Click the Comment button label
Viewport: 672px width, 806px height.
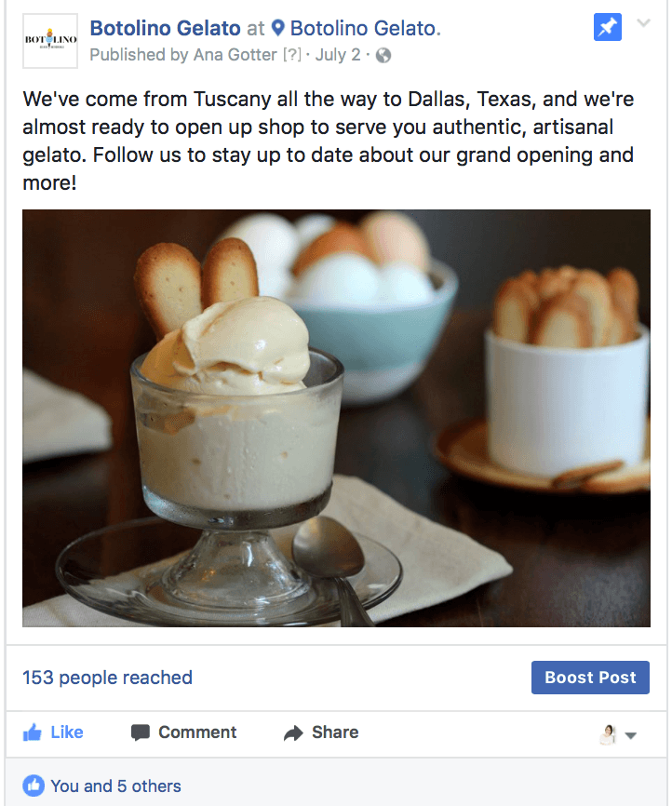[x=197, y=732]
